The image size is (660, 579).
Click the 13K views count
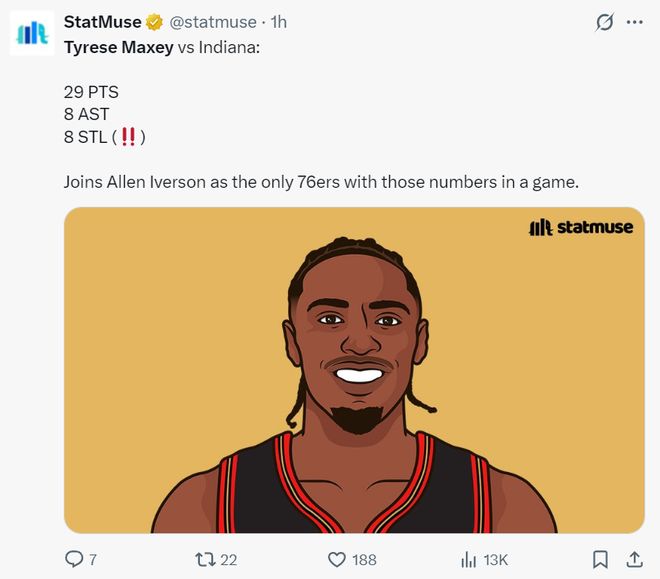[496, 560]
